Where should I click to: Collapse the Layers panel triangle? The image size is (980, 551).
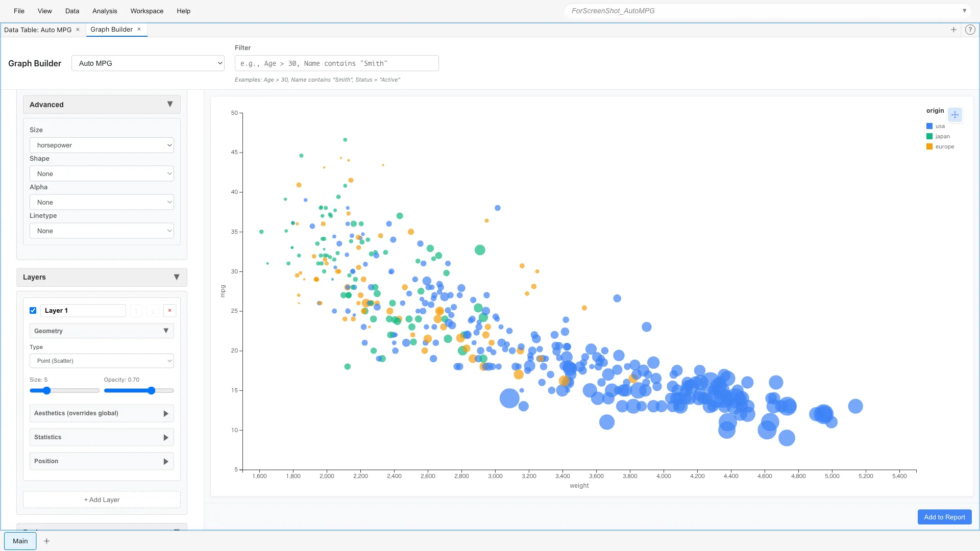tap(177, 277)
